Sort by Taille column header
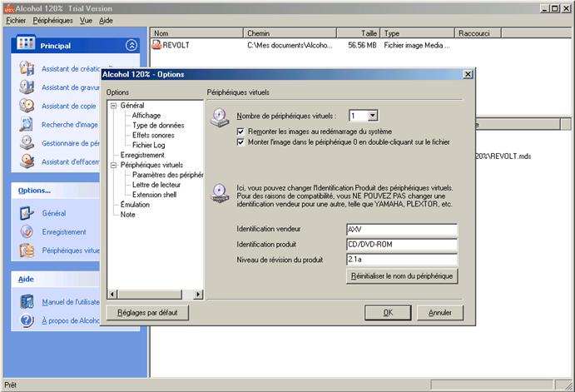Image resolution: width=575 pixels, height=392 pixels. click(x=359, y=33)
